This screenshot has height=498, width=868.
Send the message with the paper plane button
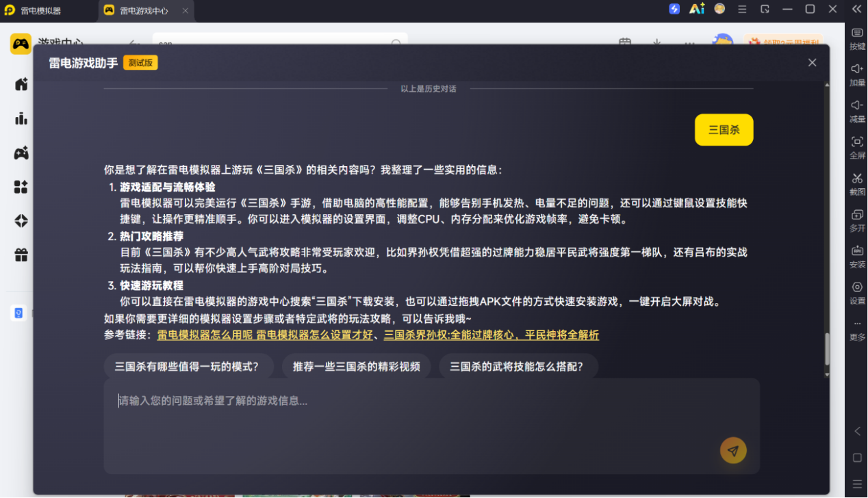[x=733, y=451]
